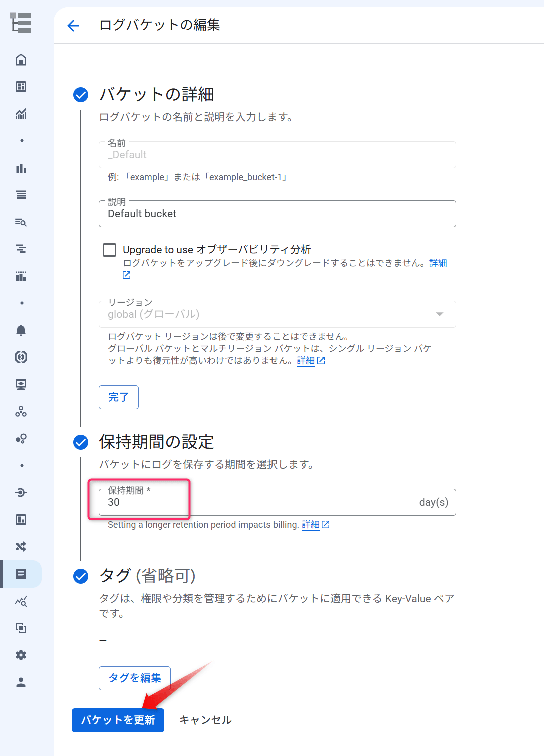Open external link icon below the upgrade note
The image size is (544, 756).
127,275
